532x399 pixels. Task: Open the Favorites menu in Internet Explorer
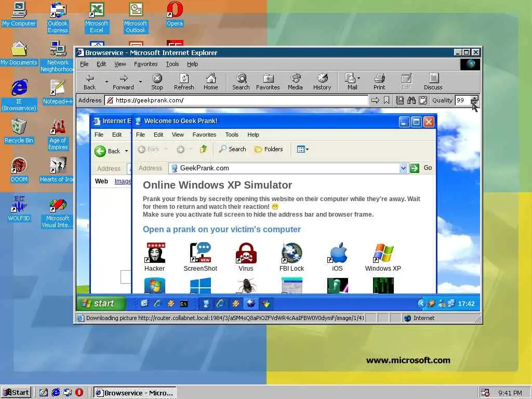point(145,64)
